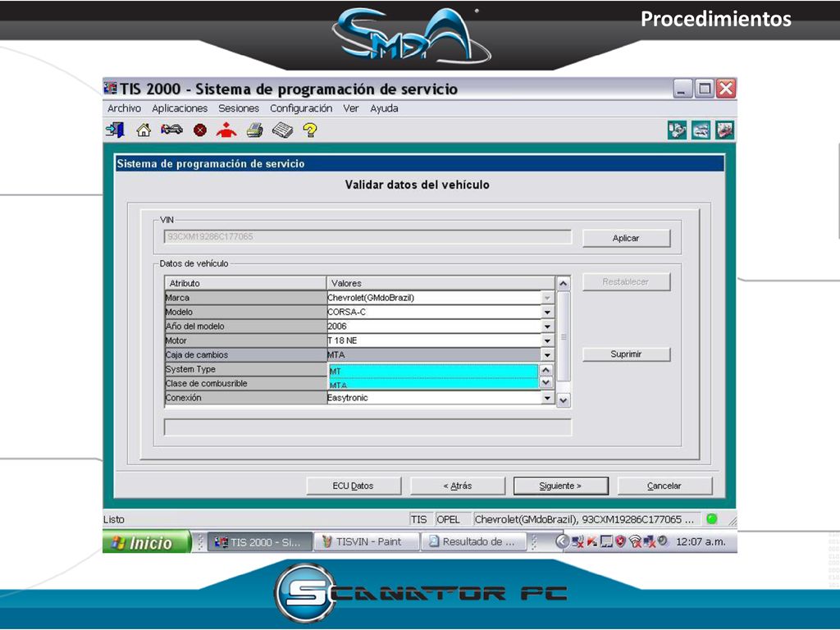The width and height of the screenshot is (840, 630).
Task: Click the first disconnected network tray icon
Action: pos(577,541)
